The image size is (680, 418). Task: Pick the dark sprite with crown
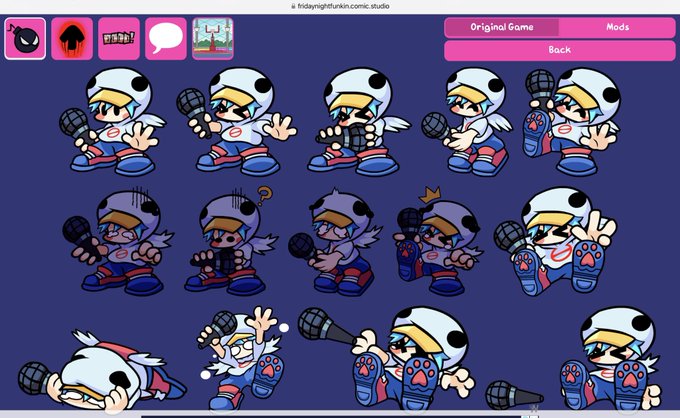tap(438, 241)
